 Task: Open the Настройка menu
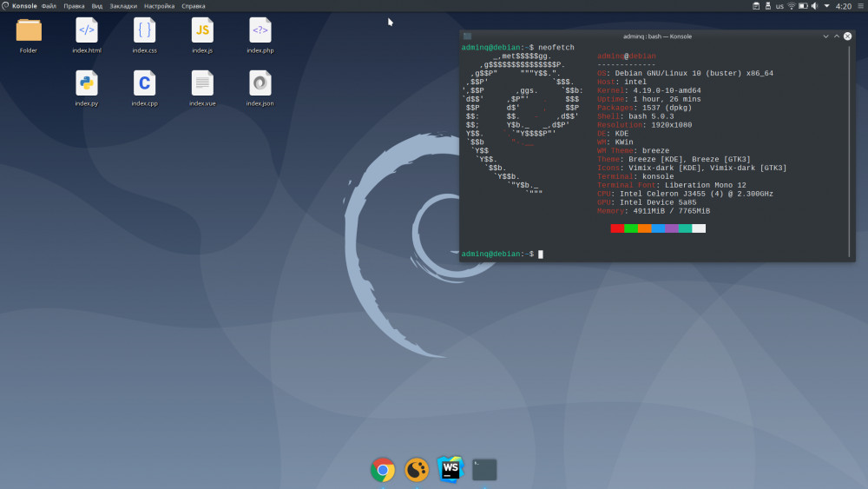click(160, 6)
